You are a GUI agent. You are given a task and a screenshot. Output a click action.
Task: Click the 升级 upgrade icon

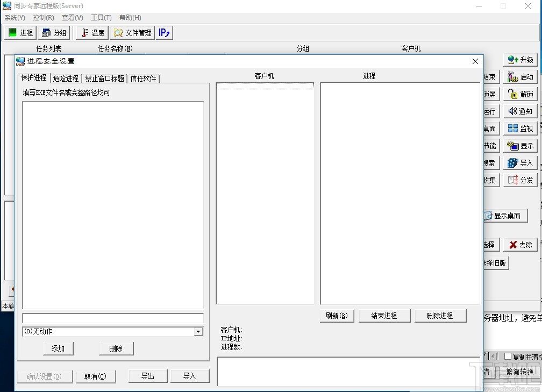(519, 59)
